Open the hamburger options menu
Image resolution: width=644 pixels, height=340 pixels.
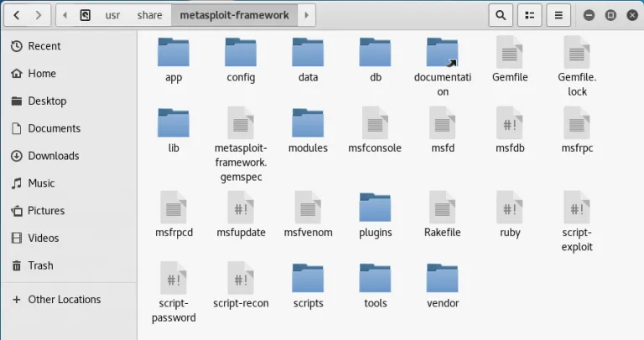click(x=558, y=15)
